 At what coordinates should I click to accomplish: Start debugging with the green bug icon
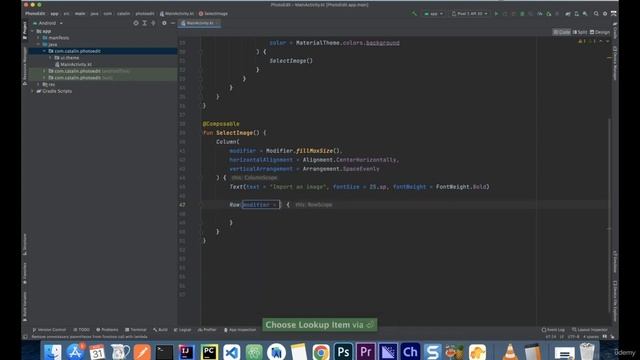tap(522, 13)
